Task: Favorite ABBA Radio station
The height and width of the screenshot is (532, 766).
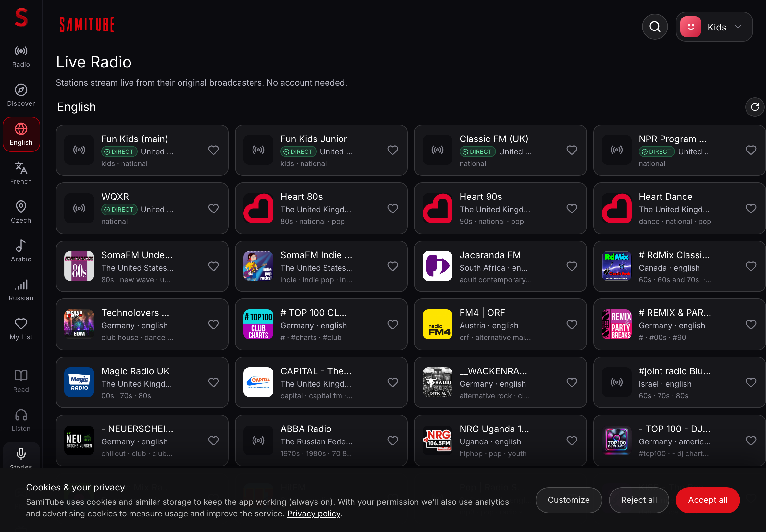Action: pos(392,441)
